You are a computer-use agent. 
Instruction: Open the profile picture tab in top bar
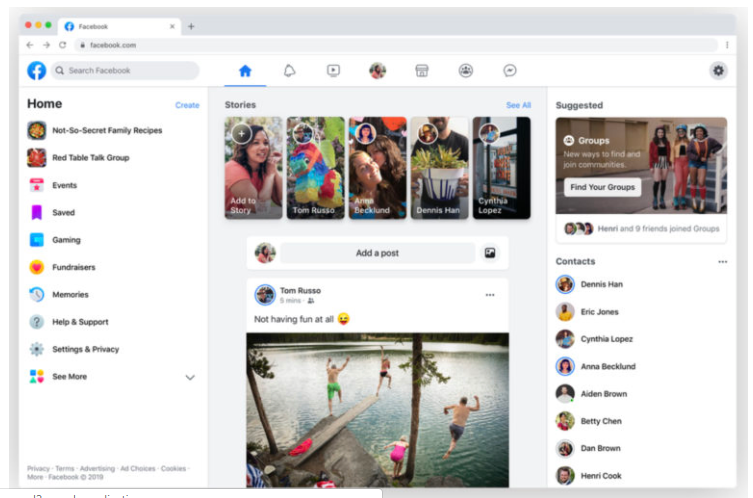point(377,71)
